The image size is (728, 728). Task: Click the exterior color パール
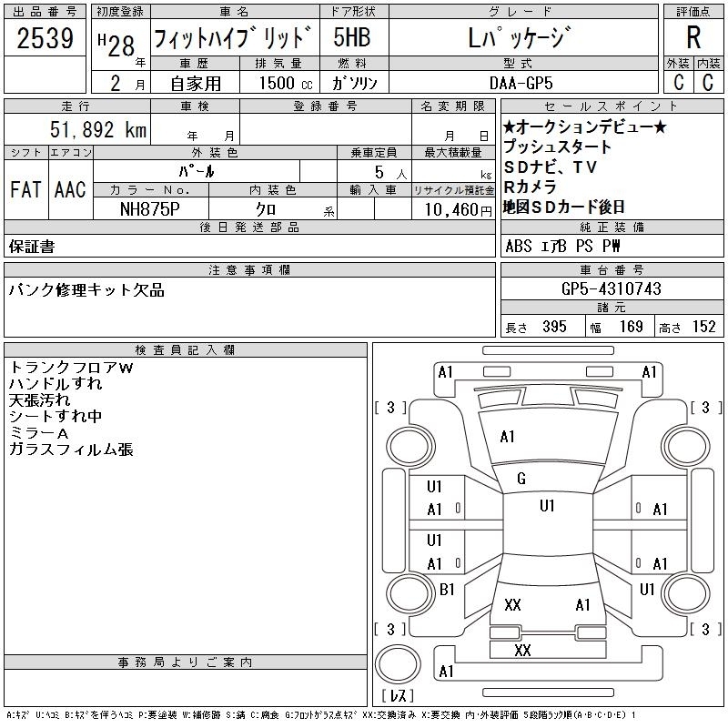pyautogui.click(x=197, y=171)
